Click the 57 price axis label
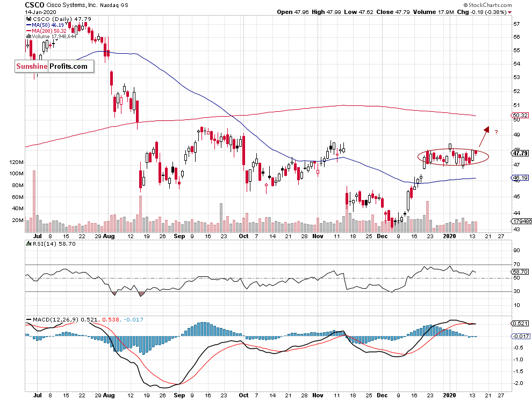The height and width of the screenshot is (400, 532). pos(516,24)
